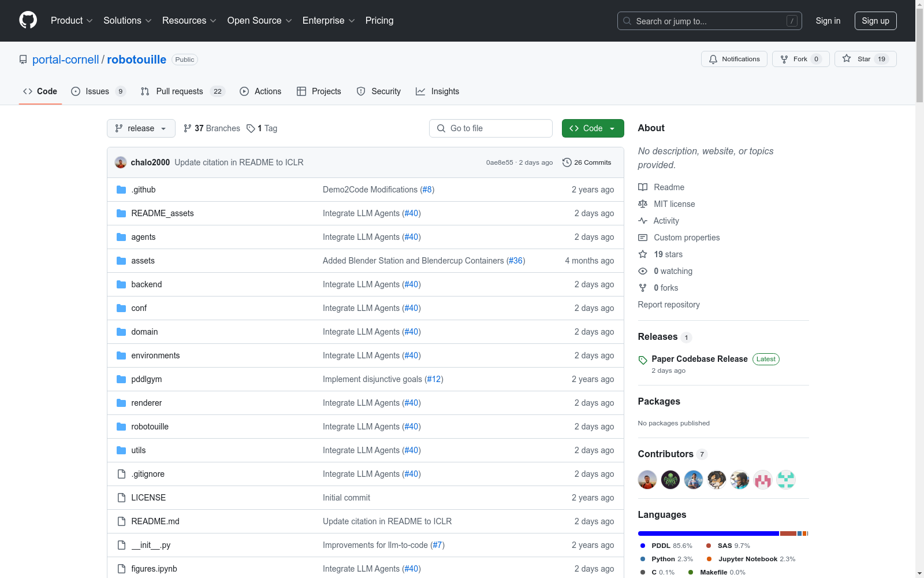Open the last contributor's avatar
The height and width of the screenshot is (578, 924).
tap(786, 480)
